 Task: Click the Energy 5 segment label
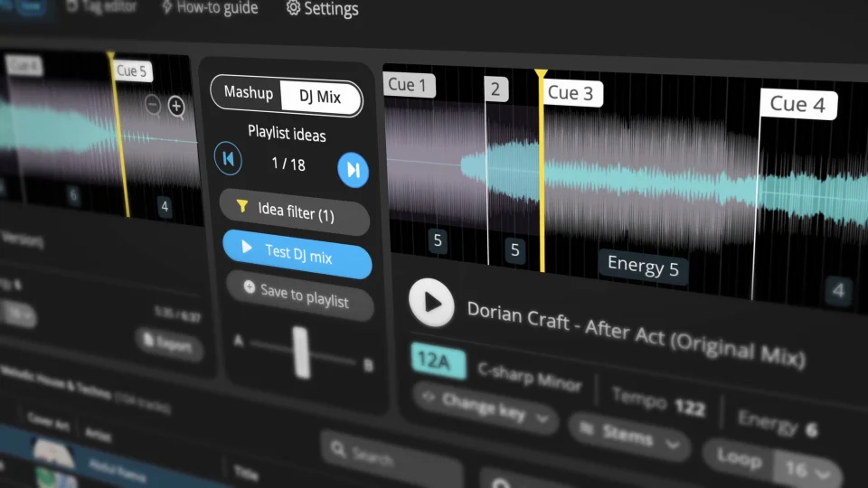(643, 266)
